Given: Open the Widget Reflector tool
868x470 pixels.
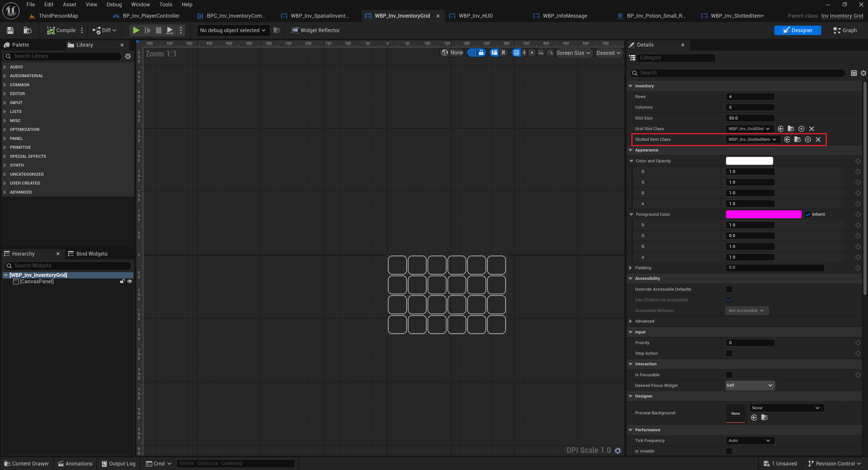Looking at the screenshot, I should pos(315,30).
